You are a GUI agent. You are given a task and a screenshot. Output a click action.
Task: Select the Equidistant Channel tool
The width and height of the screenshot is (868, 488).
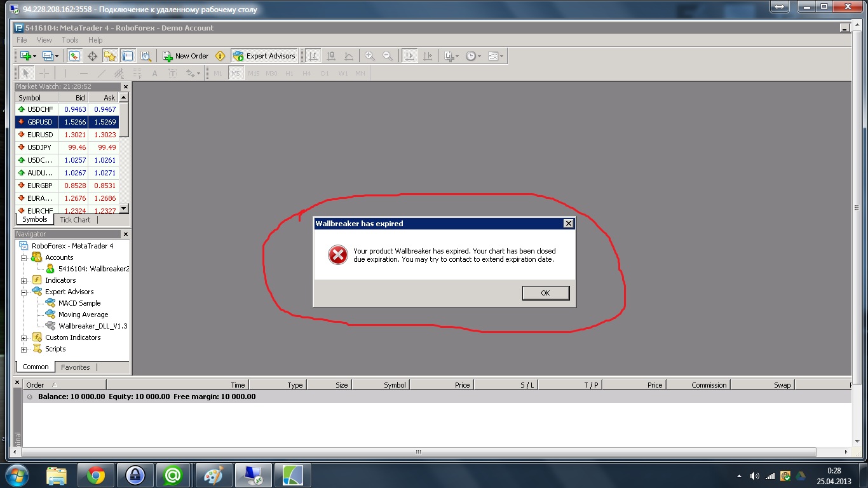[x=119, y=73]
